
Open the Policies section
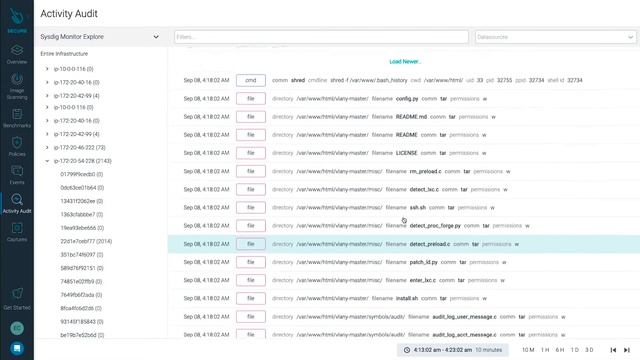17,147
